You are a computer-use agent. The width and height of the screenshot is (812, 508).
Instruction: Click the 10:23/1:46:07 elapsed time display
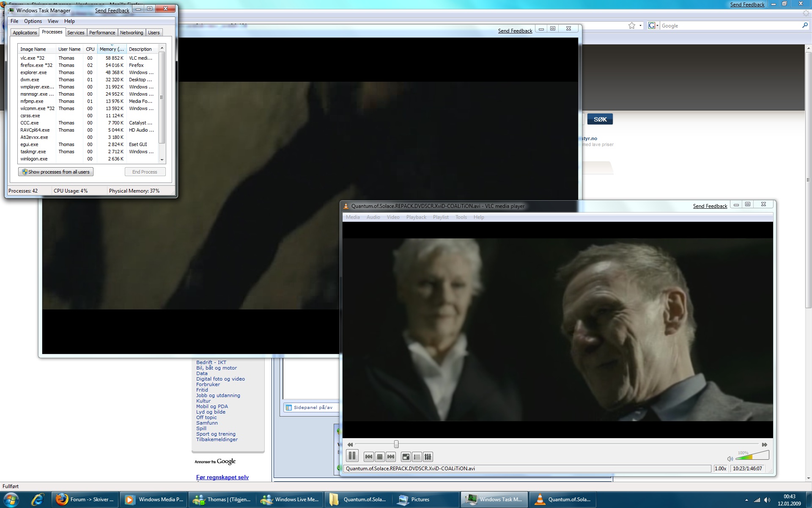point(747,469)
